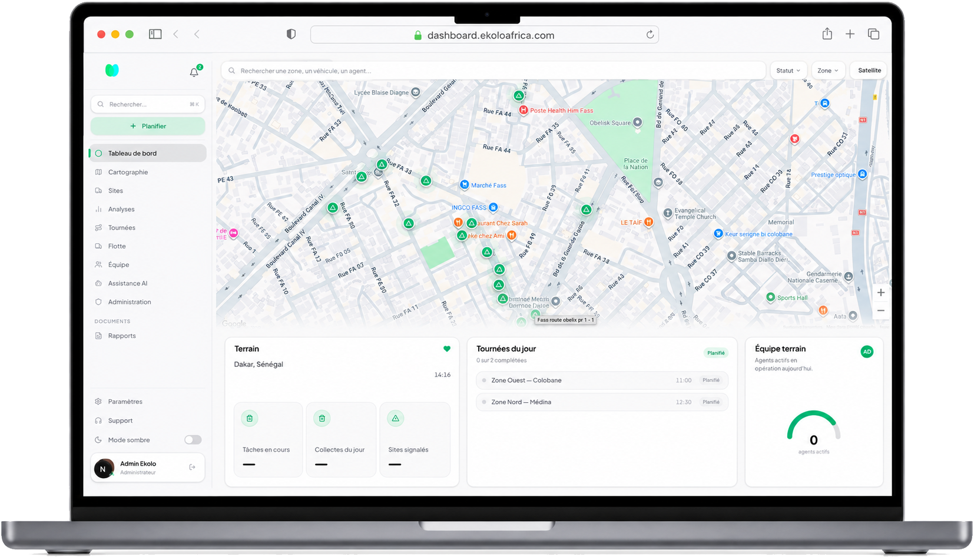The image size is (974, 560).
Task: Select the INGCO FASS map pin
Action: tap(493, 207)
